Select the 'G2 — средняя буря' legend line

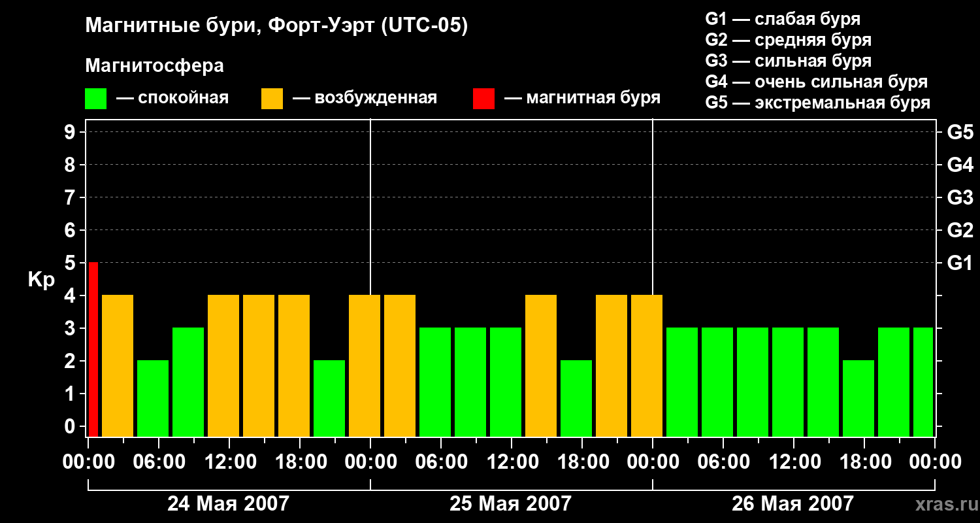click(789, 40)
